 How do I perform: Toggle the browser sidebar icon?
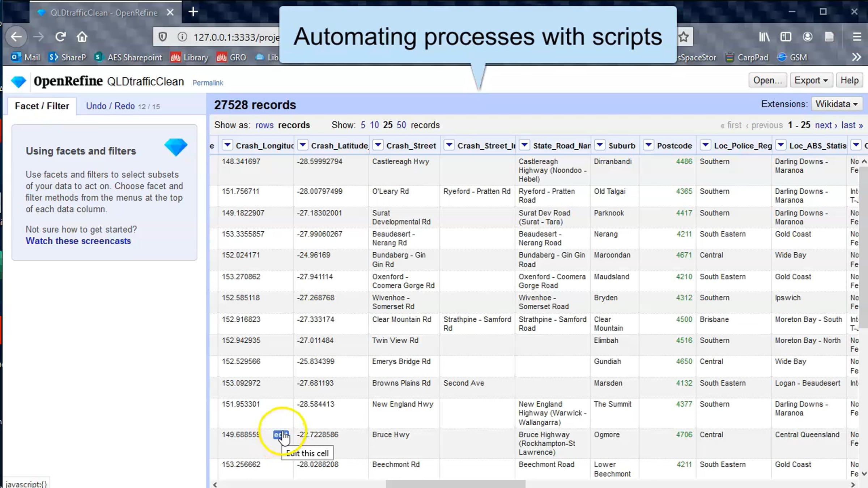click(x=786, y=37)
